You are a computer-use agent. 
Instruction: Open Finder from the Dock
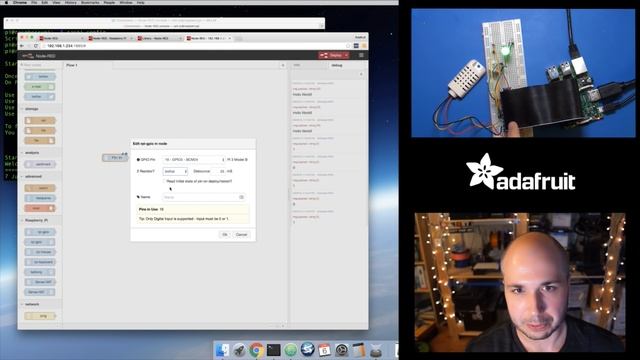click(222, 350)
